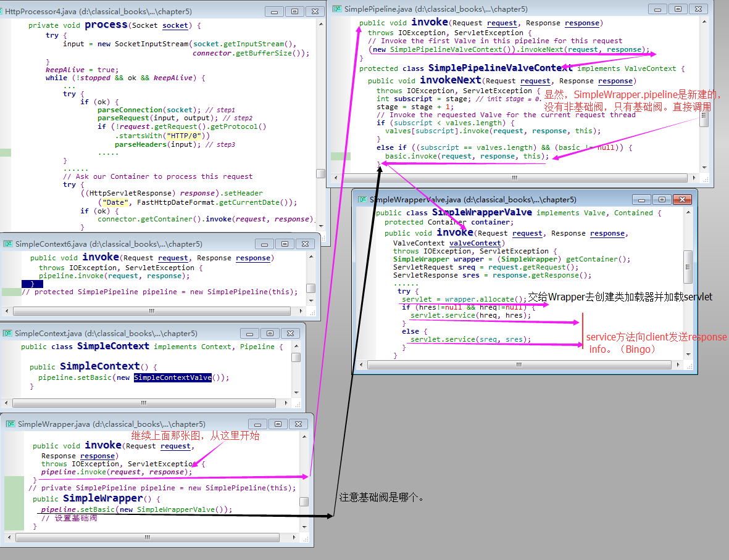Viewport: 729px width, 560px height.
Task: Click horizontal scrollbar thumb in SimpleContext.java
Action: (x=144, y=403)
